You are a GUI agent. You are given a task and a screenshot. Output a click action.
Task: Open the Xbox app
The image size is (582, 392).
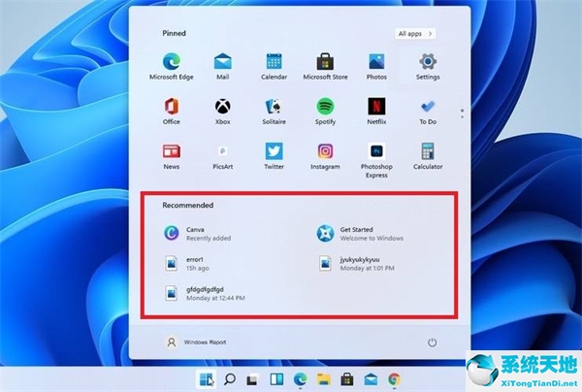[223, 111]
